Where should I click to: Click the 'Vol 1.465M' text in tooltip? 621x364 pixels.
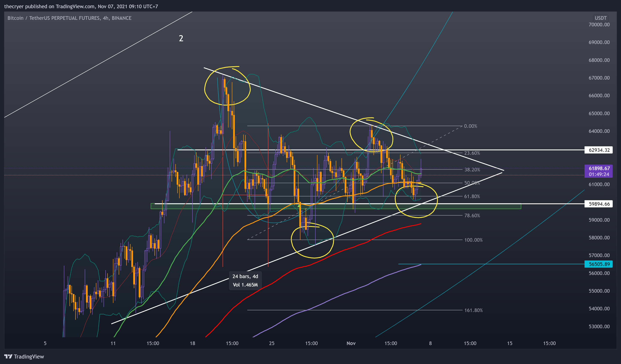[x=245, y=285]
